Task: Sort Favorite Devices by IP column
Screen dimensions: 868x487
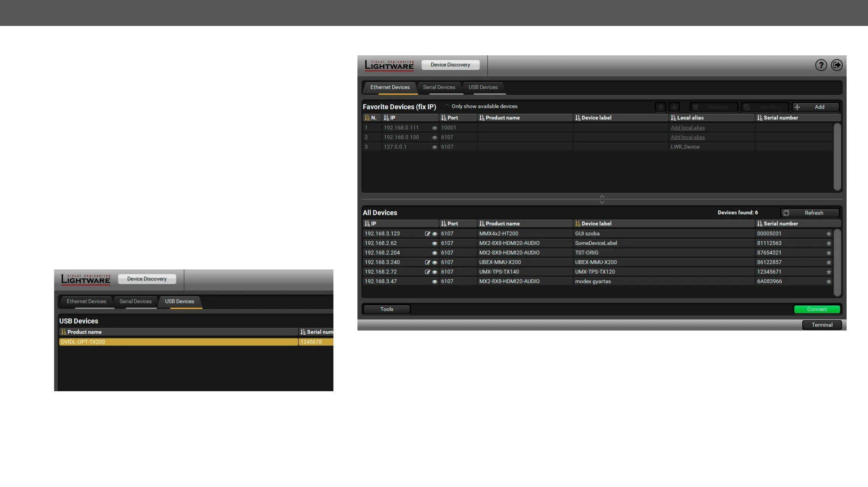Action: tap(410, 118)
